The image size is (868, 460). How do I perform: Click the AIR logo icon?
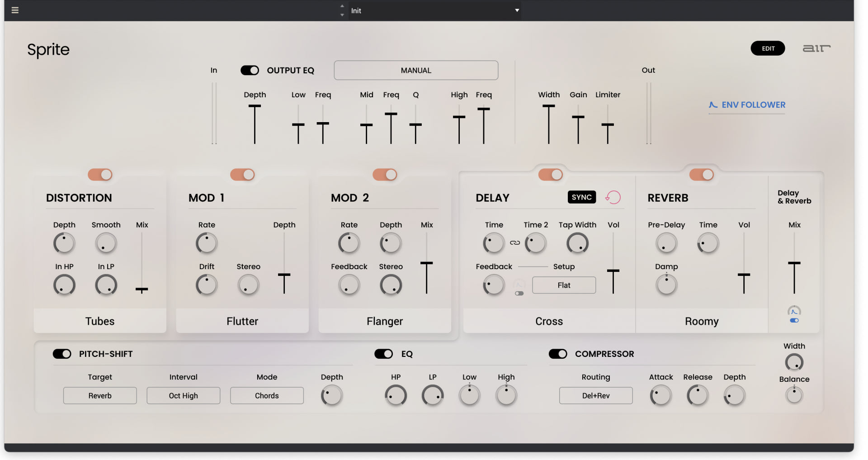[816, 48]
